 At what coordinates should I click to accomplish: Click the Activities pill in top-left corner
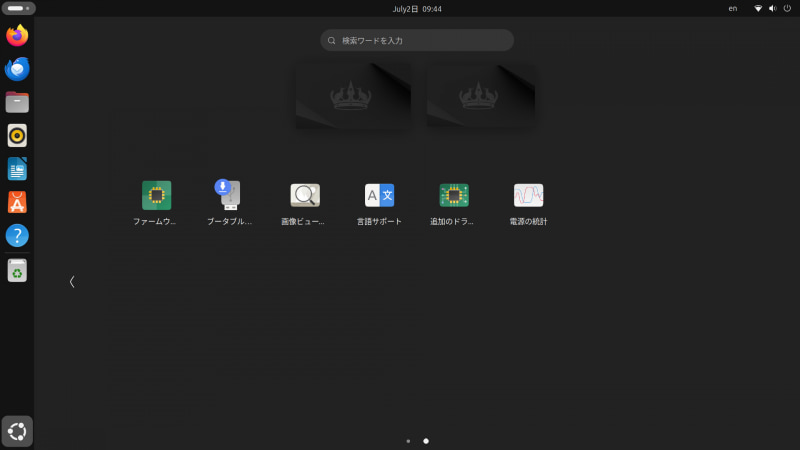pos(18,8)
